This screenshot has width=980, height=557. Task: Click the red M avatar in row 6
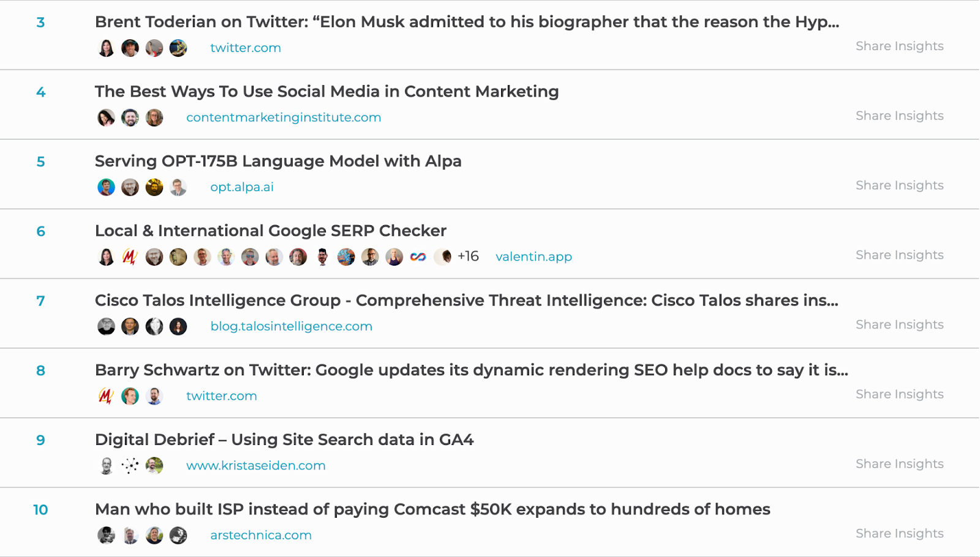130,257
